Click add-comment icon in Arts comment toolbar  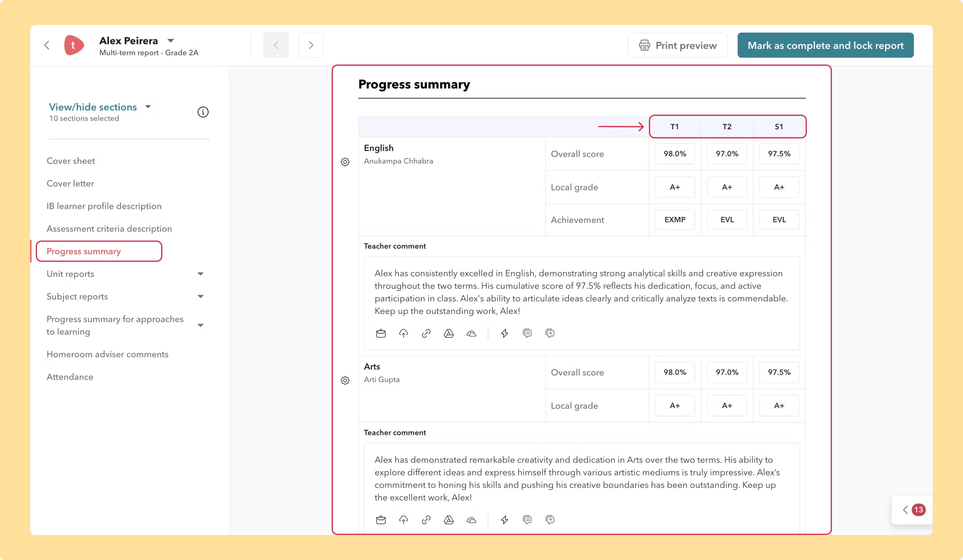550,520
